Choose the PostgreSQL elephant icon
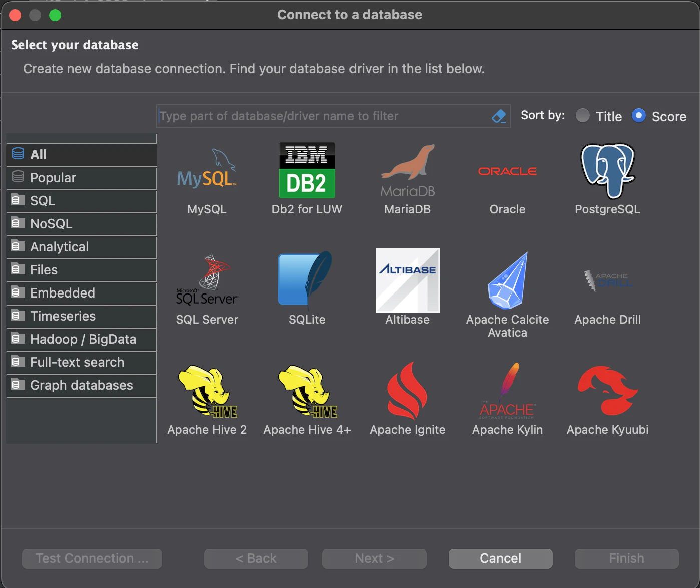Screen dimensions: 700x588 [607, 170]
